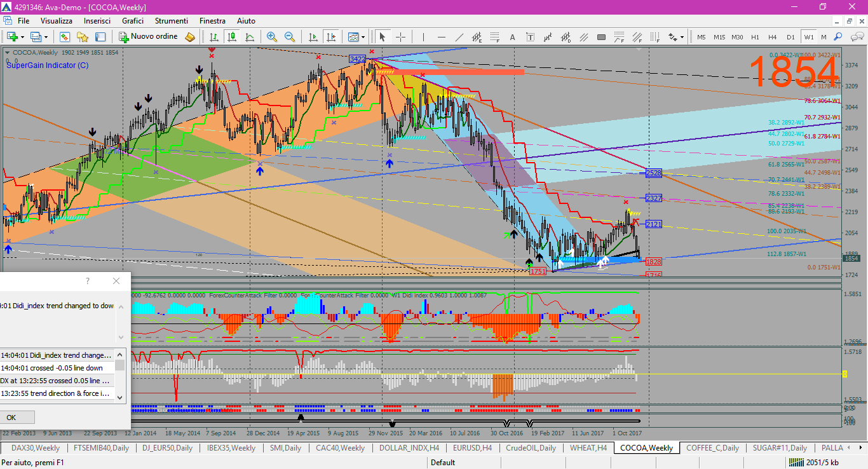
Task: Open the Terminal panel icon
Action: [100, 37]
